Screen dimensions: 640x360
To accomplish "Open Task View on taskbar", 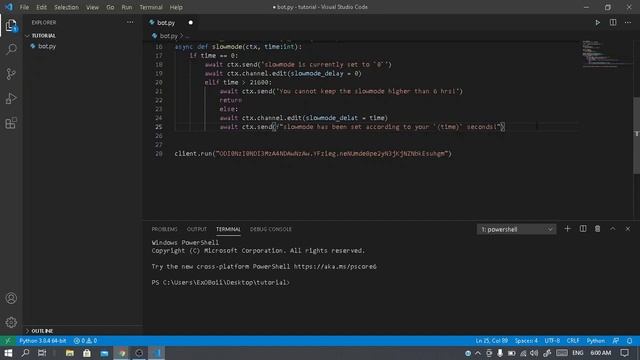I will point(42,353).
